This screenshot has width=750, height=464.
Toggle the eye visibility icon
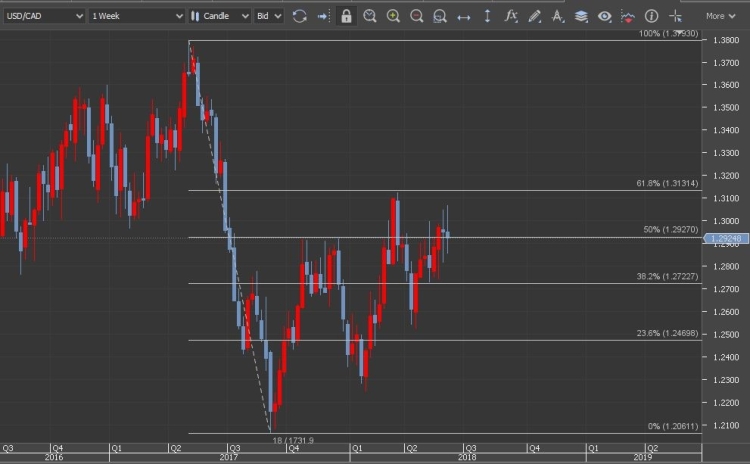[x=604, y=17]
